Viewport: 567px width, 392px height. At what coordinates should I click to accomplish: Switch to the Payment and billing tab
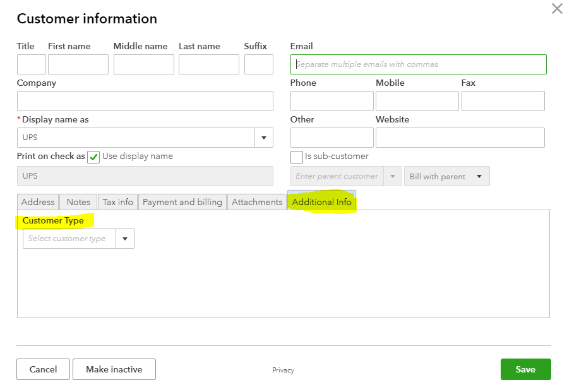coord(182,202)
